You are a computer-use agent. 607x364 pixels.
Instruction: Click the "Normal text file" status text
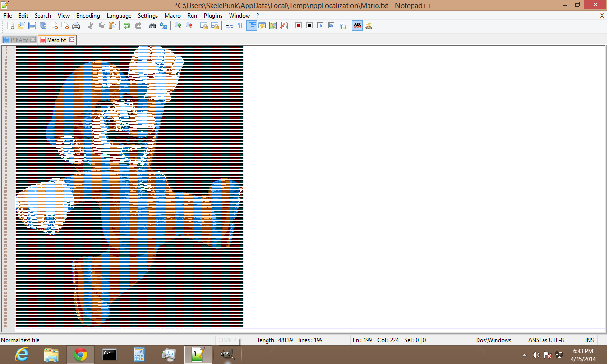point(20,340)
